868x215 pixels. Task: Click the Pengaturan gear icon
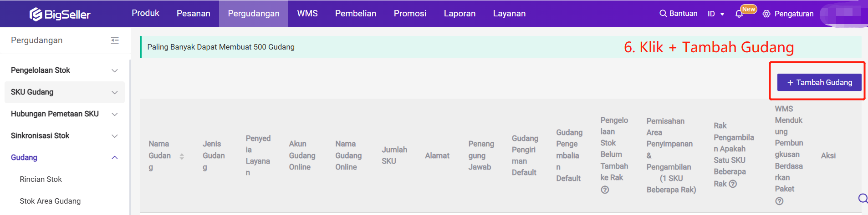pos(766,14)
